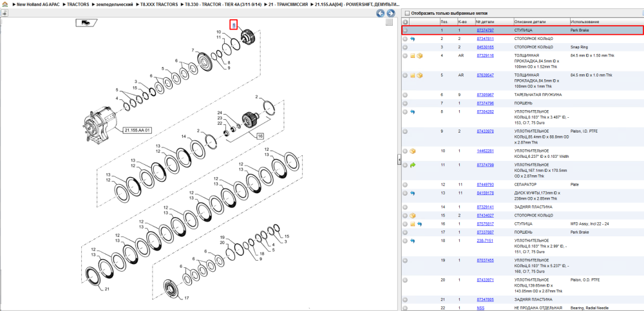This screenshot has height=311, width=644.
Task: Collapse the parts panel with splitter arrow
Action: [399, 160]
